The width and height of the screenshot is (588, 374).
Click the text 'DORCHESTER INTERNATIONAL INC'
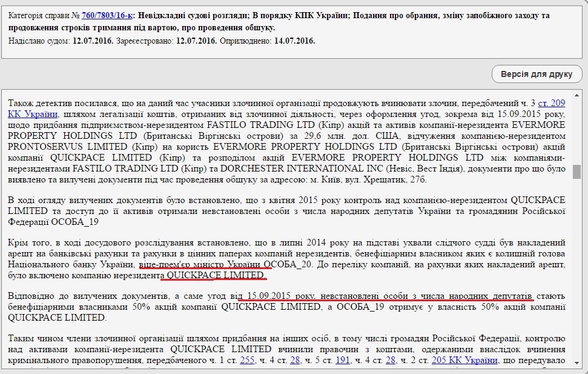click(302, 169)
